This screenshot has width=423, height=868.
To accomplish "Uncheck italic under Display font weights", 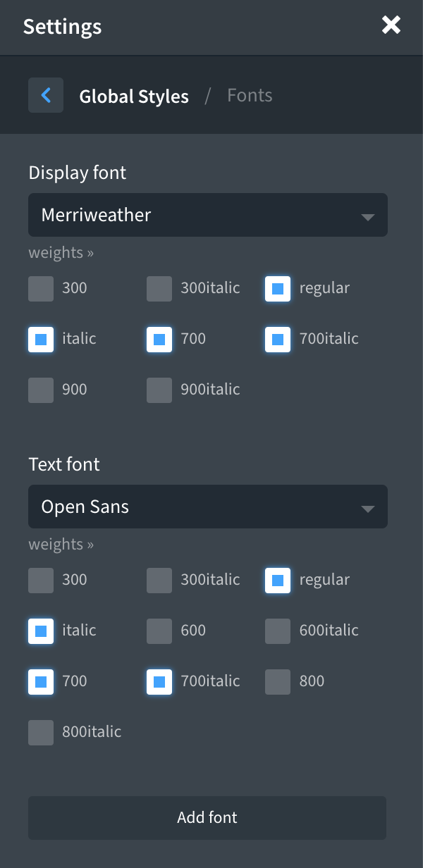I will (x=40, y=339).
